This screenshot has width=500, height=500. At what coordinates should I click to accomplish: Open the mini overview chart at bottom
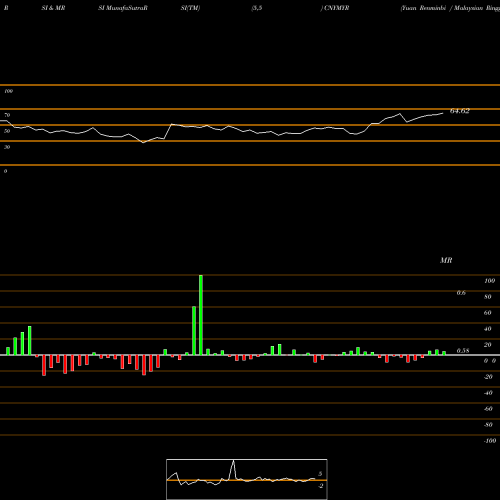point(247,479)
